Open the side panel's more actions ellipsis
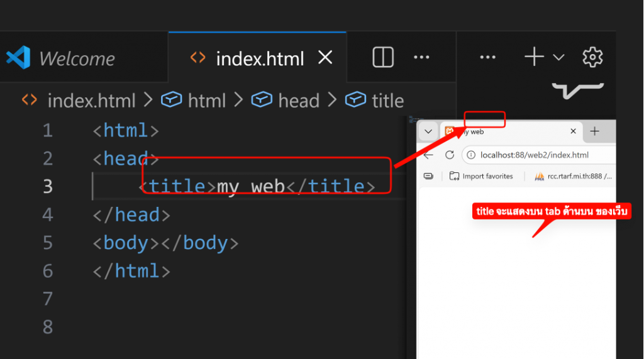 488,57
